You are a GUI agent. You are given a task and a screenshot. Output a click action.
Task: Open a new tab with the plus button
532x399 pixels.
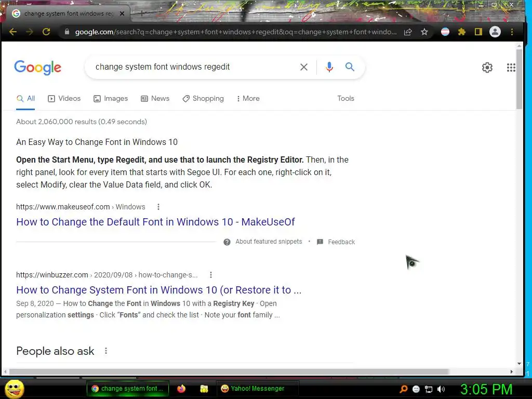pyautogui.click(x=142, y=14)
